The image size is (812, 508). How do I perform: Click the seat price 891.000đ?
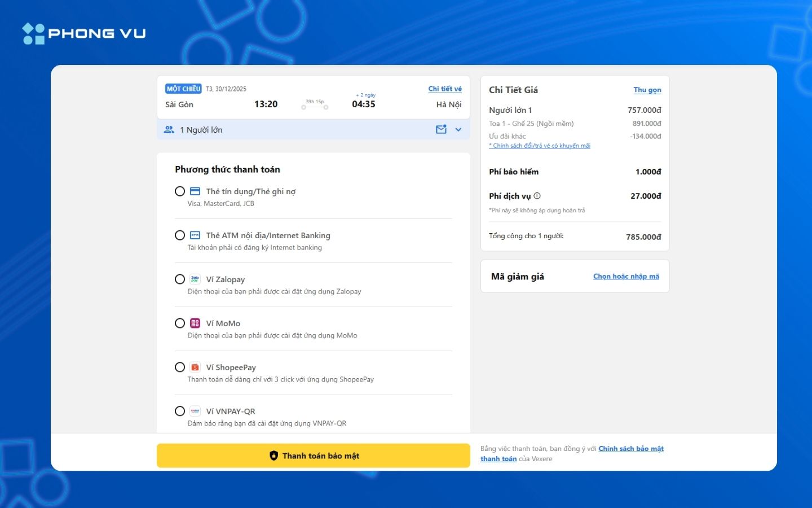pos(647,124)
